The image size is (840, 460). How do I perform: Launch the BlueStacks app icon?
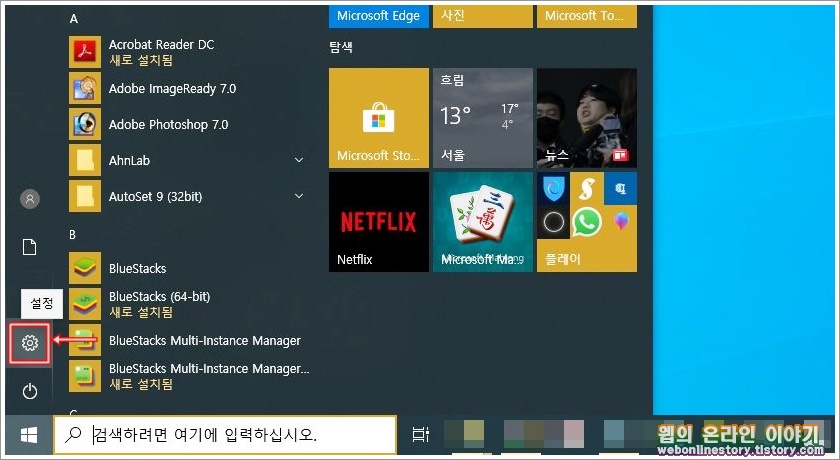85,268
